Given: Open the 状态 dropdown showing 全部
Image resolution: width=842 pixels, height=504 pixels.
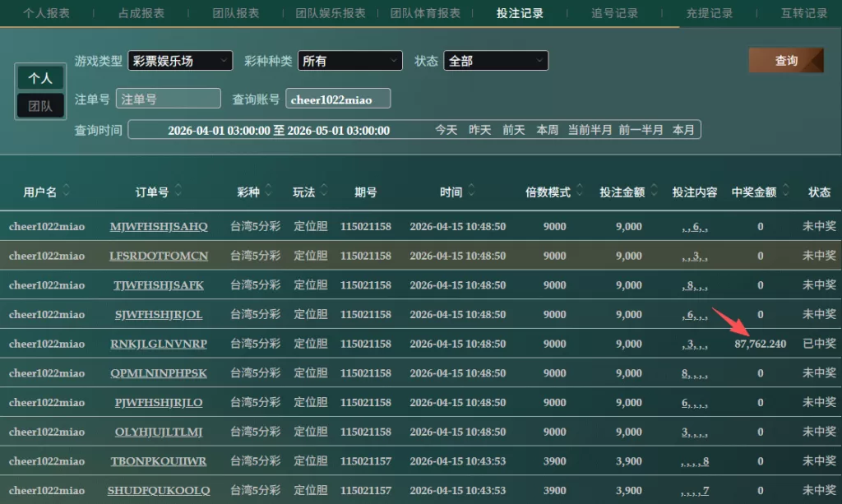Looking at the screenshot, I should tap(495, 61).
